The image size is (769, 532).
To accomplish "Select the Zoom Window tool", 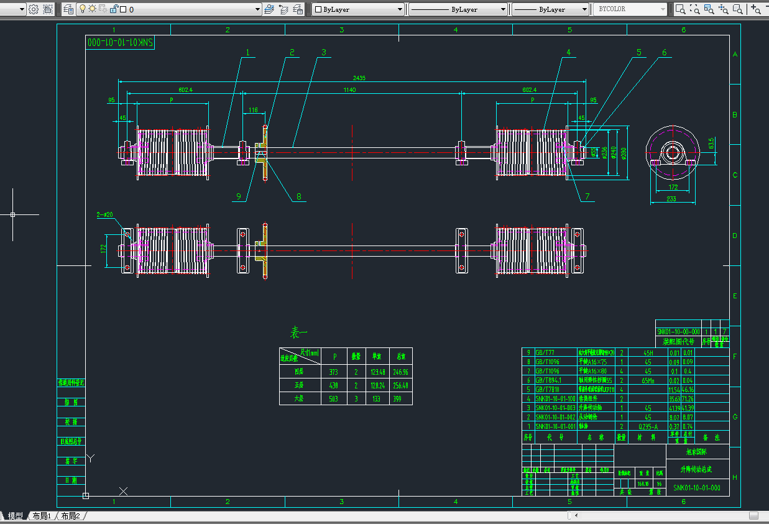I will coord(681,9).
